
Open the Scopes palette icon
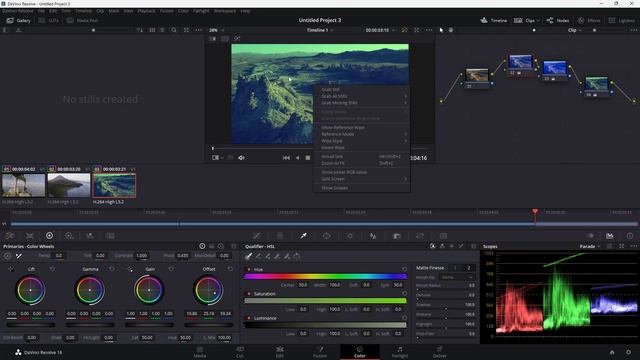(x=609, y=236)
